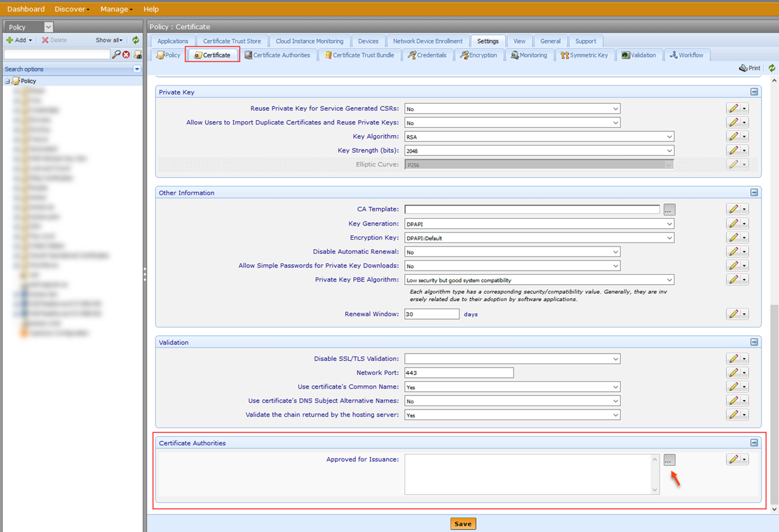
Task: Collapse the Private Key section
Action: click(754, 91)
